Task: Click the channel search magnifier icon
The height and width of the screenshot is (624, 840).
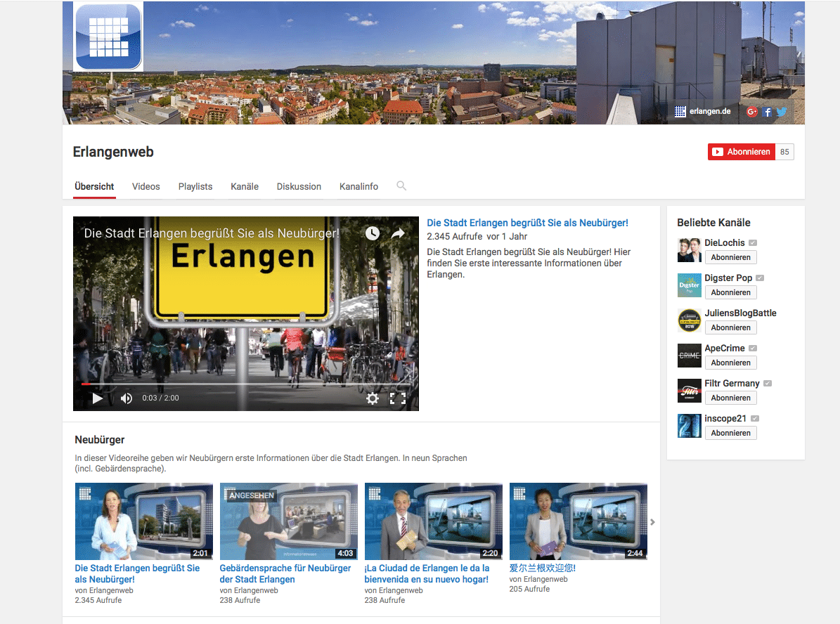Action: pyautogui.click(x=401, y=186)
